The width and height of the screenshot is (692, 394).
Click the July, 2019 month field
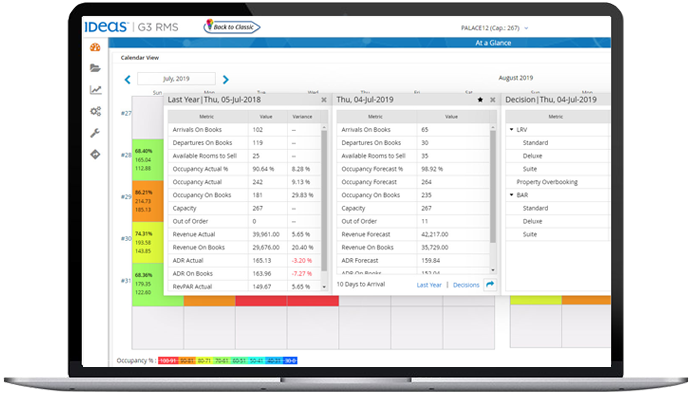coord(176,79)
